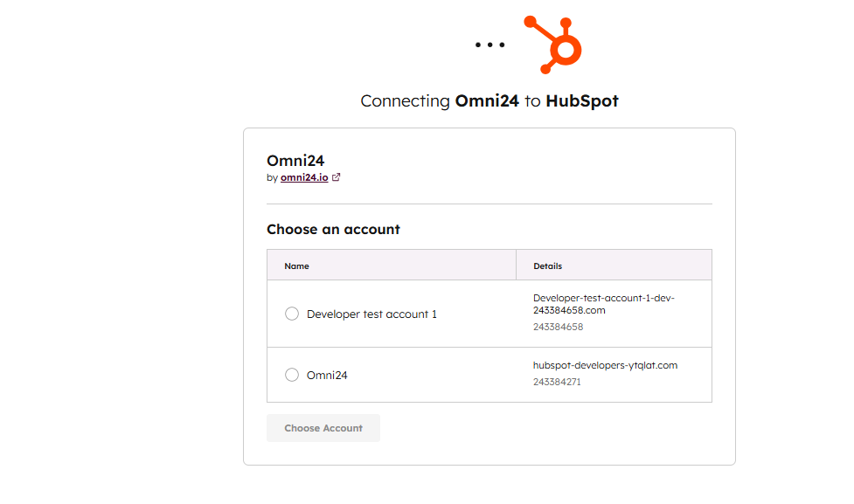This screenshot has width=854, height=504.
Task: Click the bold HubSpot word in the headline
Action: tap(581, 100)
